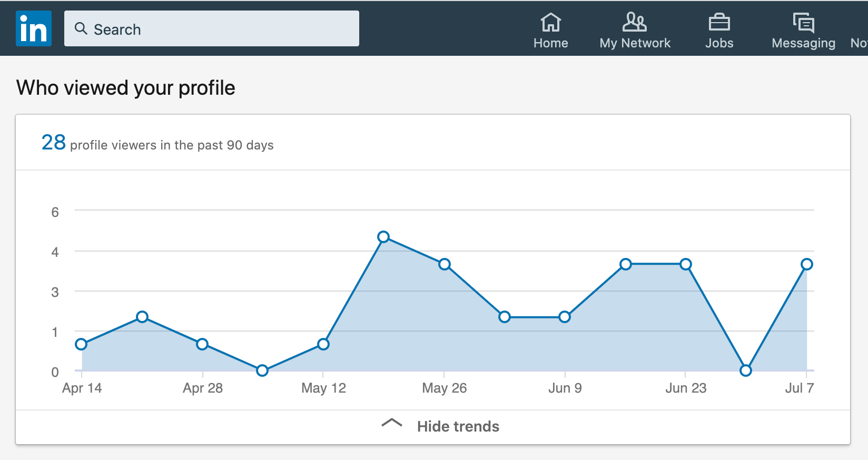Click the y-axis value 1
Image resolution: width=868 pixels, height=460 pixels.
tap(55, 332)
